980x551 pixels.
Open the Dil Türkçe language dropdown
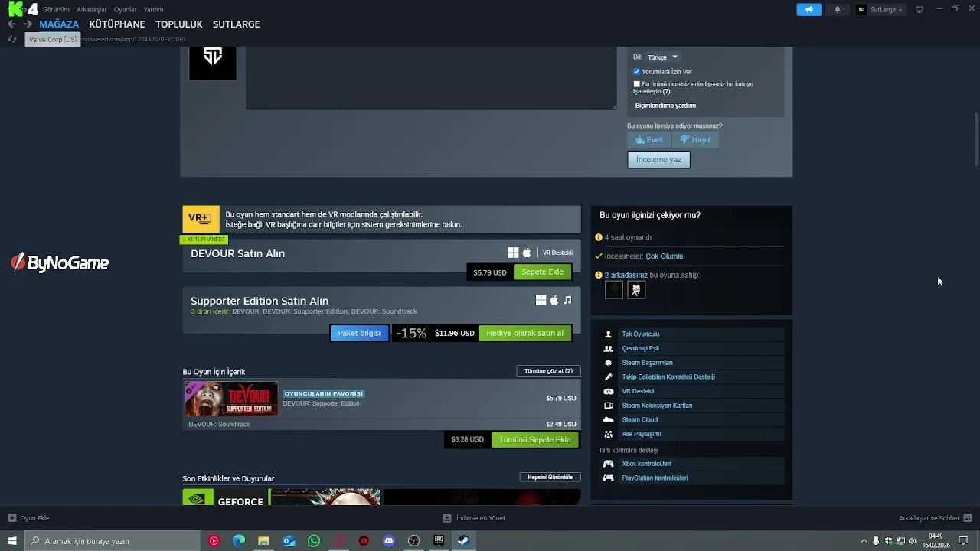pyautogui.click(x=662, y=57)
